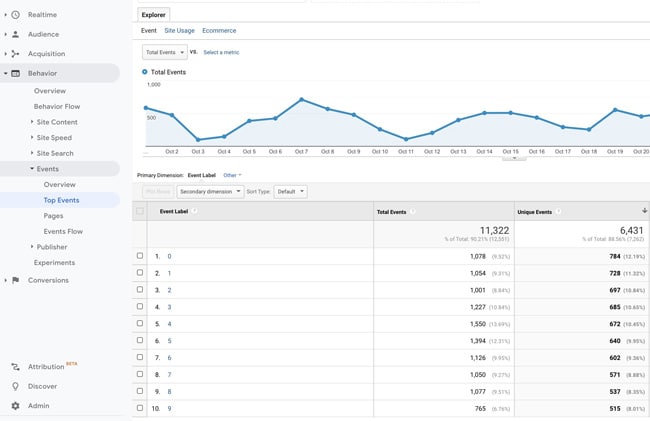The height and width of the screenshot is (421, 650).
Task: Open Events Pages report
Action: (53, 216)
